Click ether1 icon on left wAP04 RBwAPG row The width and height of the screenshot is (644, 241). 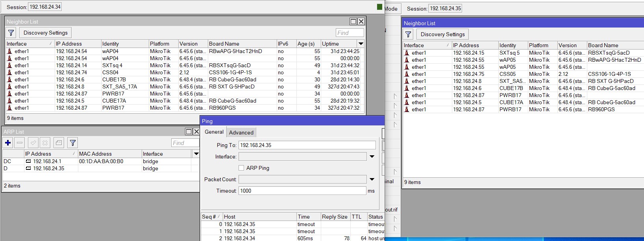coord(9,51)
